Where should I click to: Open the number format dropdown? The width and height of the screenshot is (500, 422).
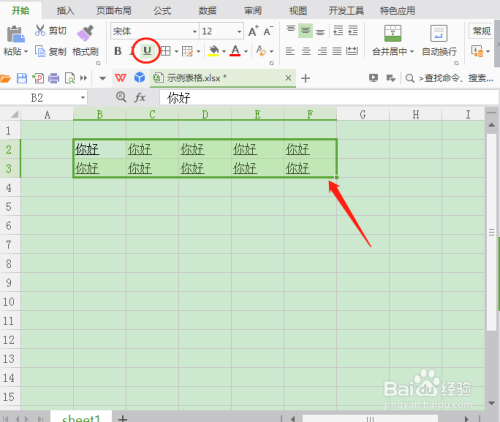(x=482, y=31)
